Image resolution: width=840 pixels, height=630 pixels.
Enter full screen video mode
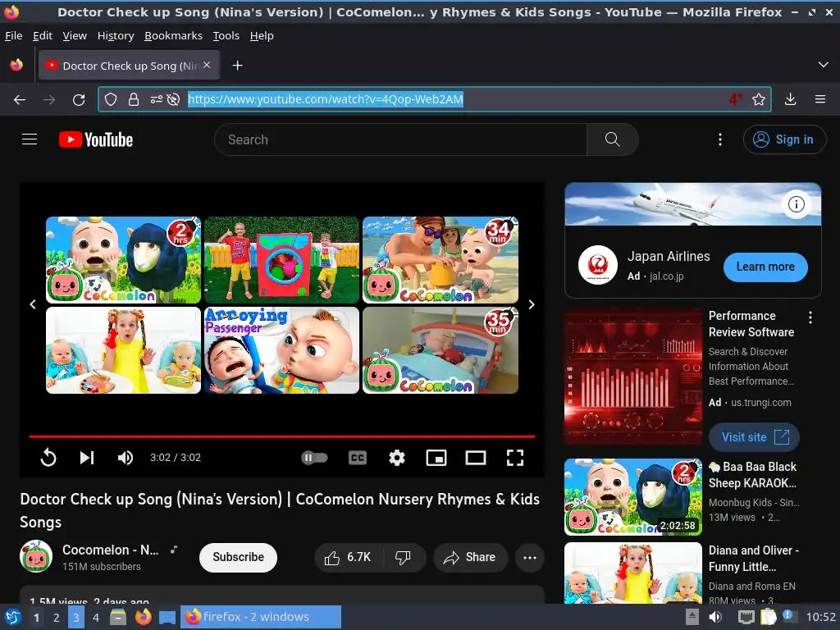coord(515,458)
